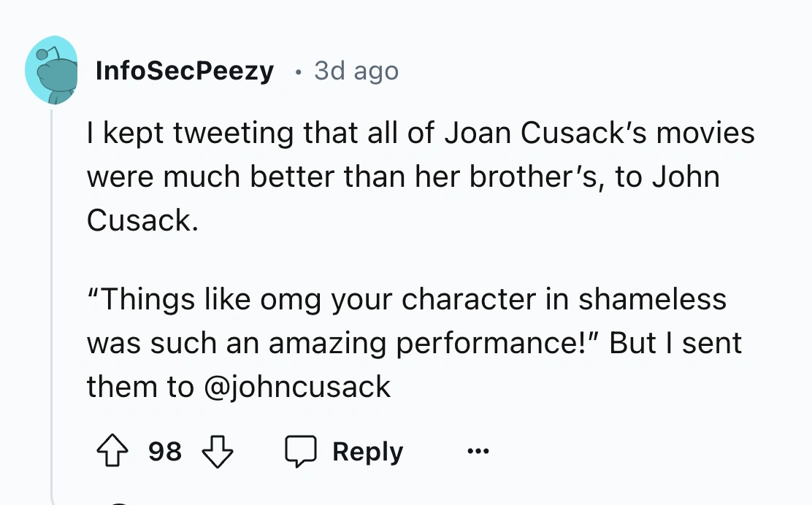
Task: Visit the InfoSecPeezy user profile link
Action: click(185, 71)
